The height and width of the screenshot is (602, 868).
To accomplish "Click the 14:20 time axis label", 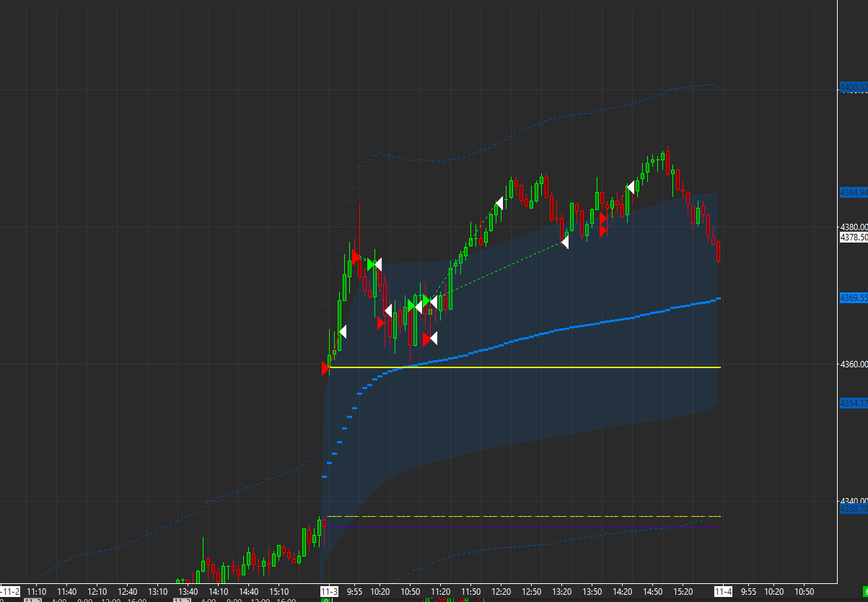I will (622, 591).
